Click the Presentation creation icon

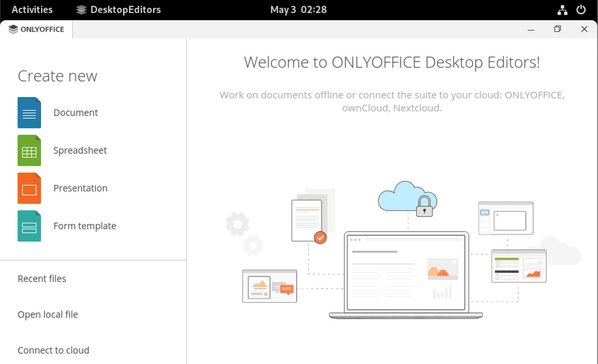point(29,188)
